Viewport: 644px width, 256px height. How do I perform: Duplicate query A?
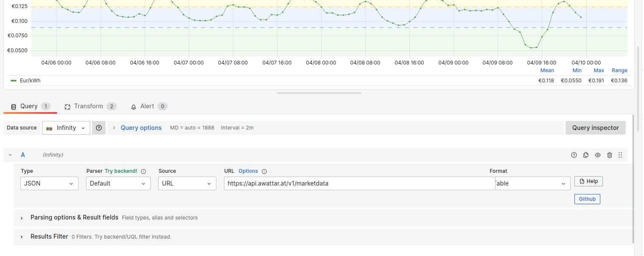586,155
